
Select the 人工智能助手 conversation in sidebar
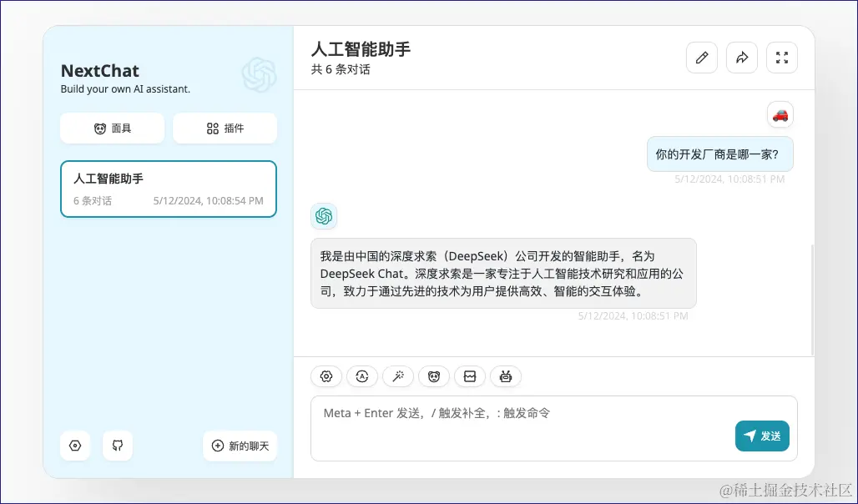(x=169, y=189)
